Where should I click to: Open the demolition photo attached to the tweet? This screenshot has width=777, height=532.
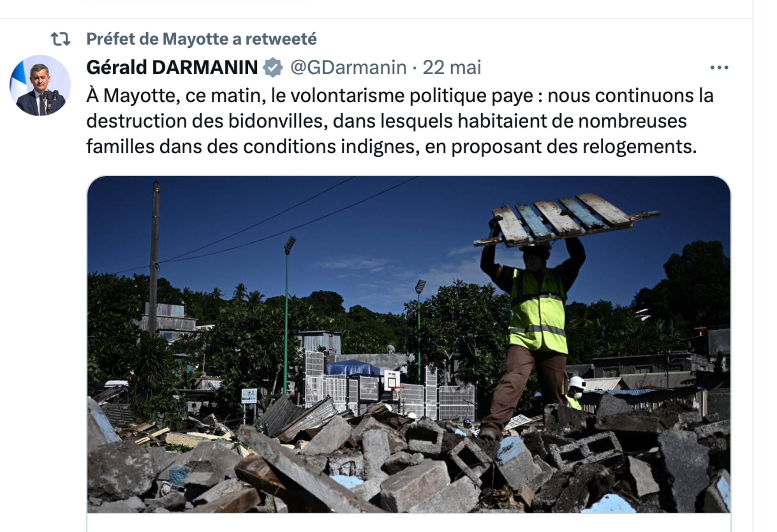(409, 344)
